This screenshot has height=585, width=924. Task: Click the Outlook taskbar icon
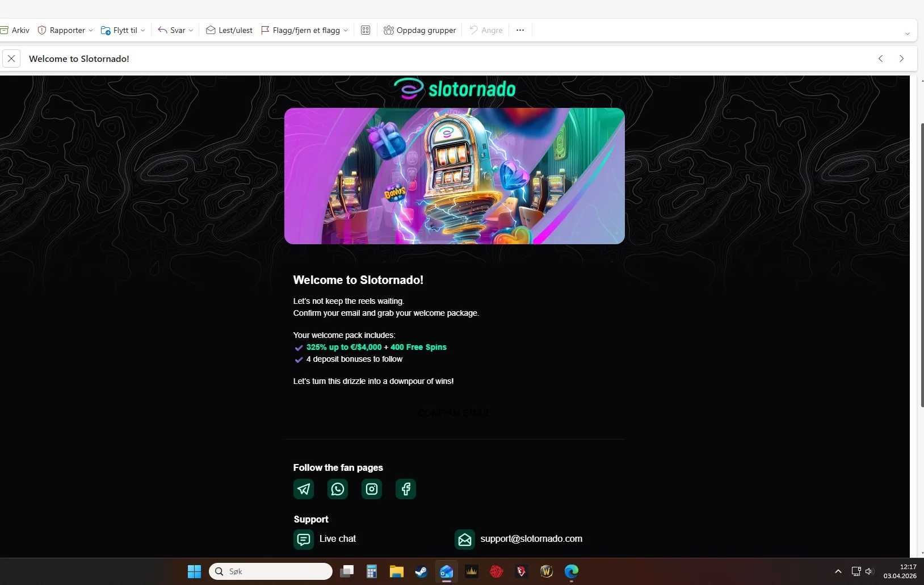(447, 571)
